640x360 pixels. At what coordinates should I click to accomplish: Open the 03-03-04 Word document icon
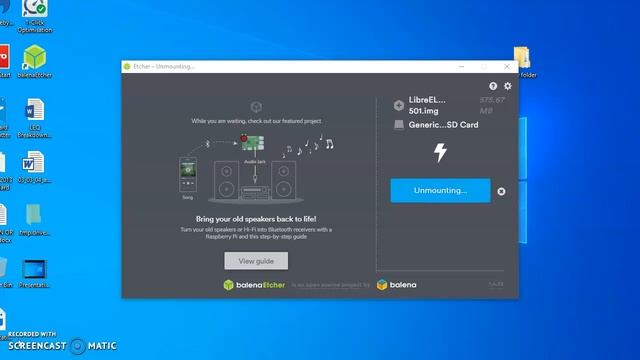(35, 167)
